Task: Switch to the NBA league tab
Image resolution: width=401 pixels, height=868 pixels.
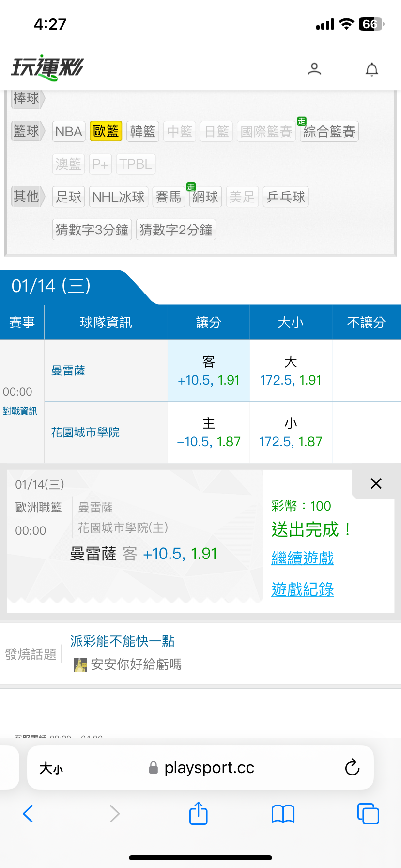Action: [69, 131]
